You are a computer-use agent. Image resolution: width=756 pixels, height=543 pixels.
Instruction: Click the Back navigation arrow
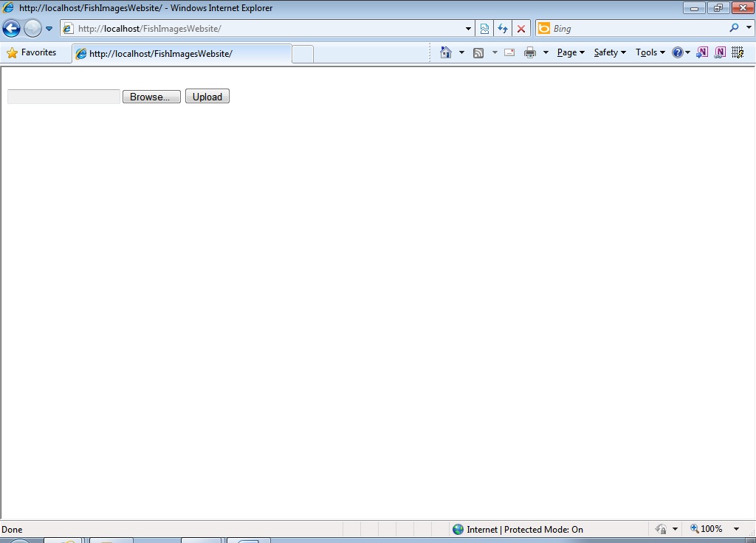[11, 29]
